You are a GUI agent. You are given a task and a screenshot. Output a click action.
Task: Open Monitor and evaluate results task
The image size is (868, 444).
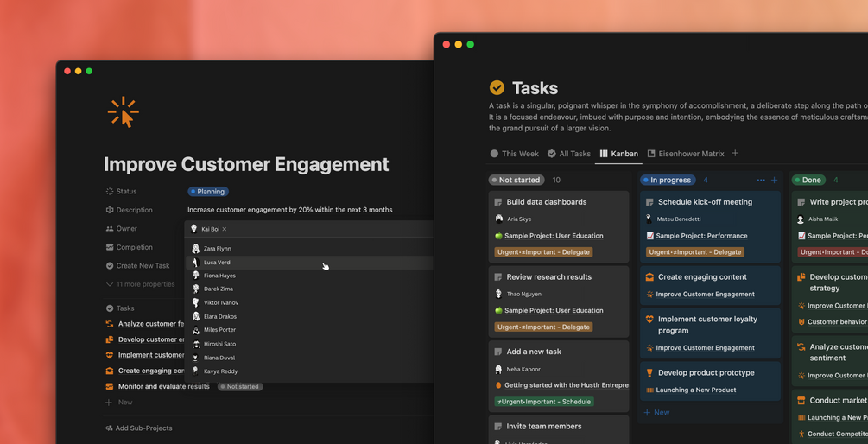[164, 386]
